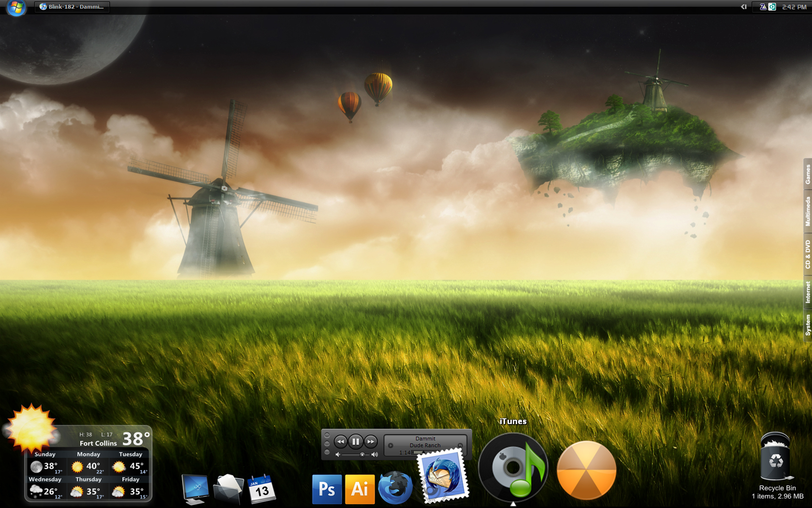Open the Multimedia side tab
This screenshot has width=812, height=508.
point(807,211)
